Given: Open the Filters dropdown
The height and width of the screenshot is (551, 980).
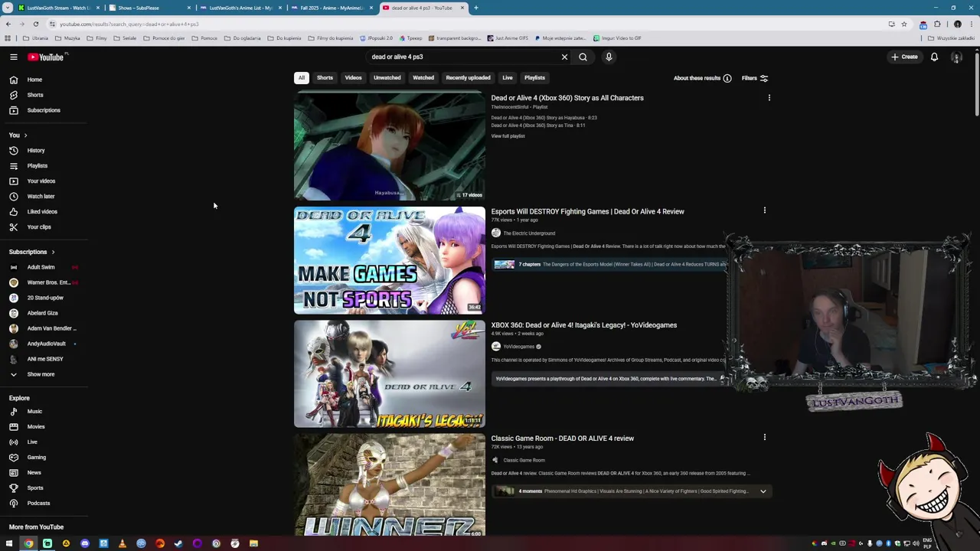Looking at the screenshot, I should tap(755, 78).
